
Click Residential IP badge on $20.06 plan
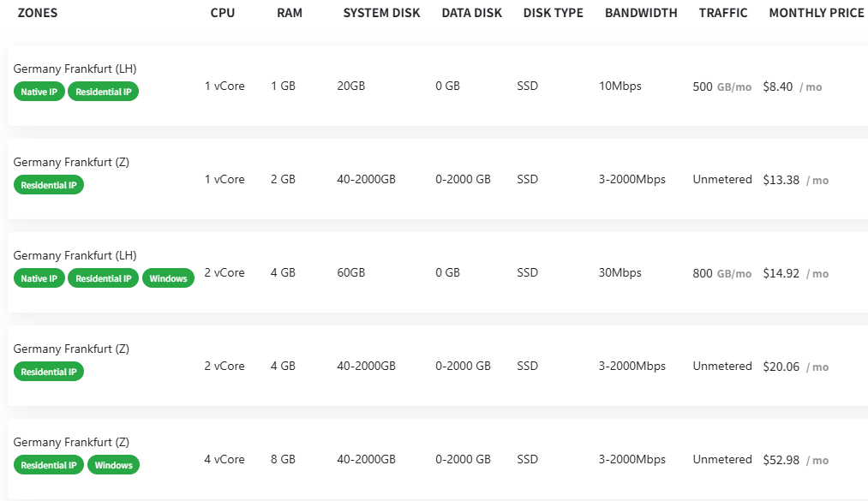pyautogui.click(x=49, y=373)
